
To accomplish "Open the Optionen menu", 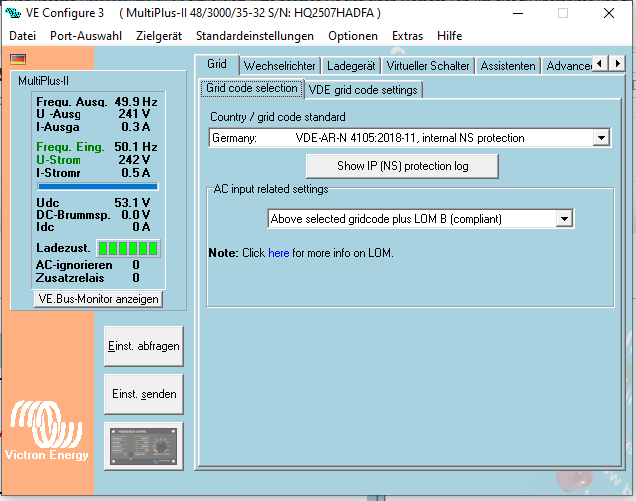I will (353, 36).
